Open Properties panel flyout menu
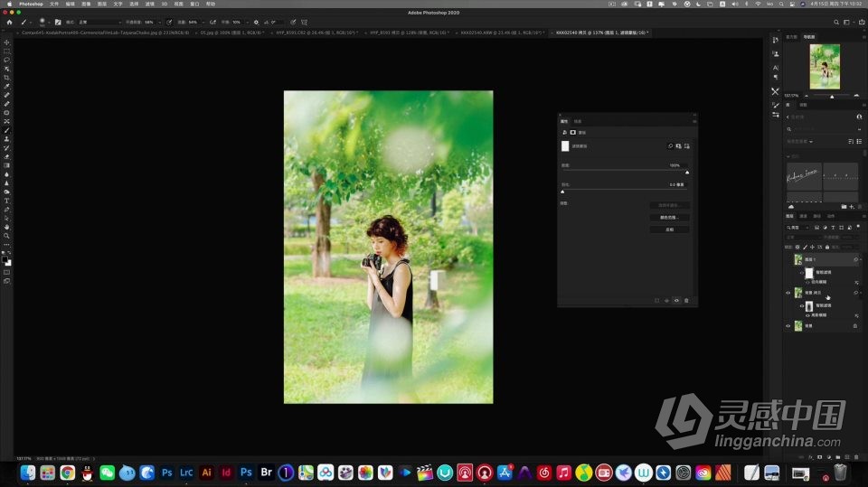The image size is (868, 487). 694,121
